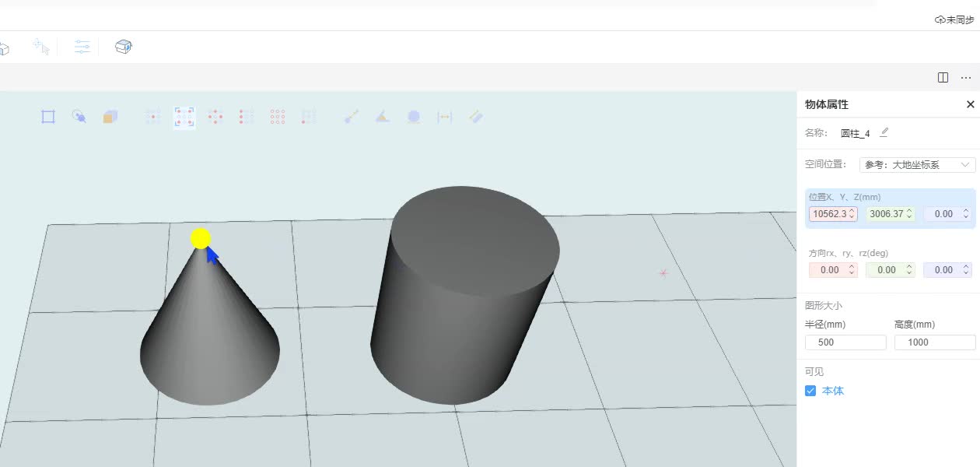Image resolution: width=980 pixels, height=467 pixels.
Task: Click the pencil edit icon beside 圆柱_4
Action: tap(884, 132)
